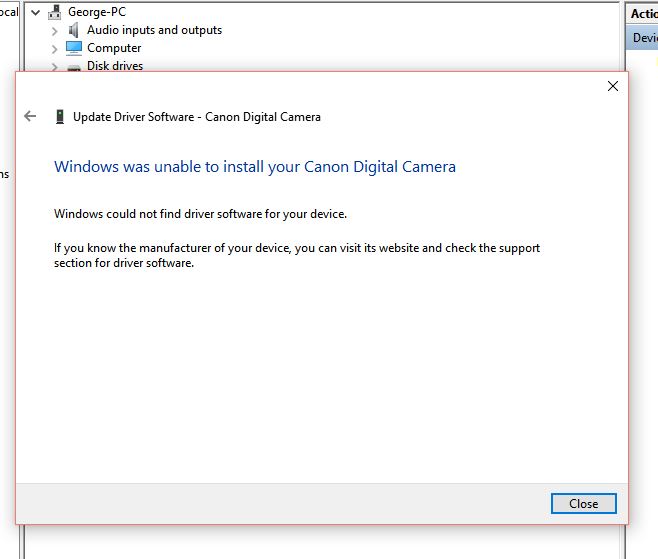The height and width of the screenshot is (559, 658).
Task: Click the device icon beside Update Driver Software
Action: (60, 117)
